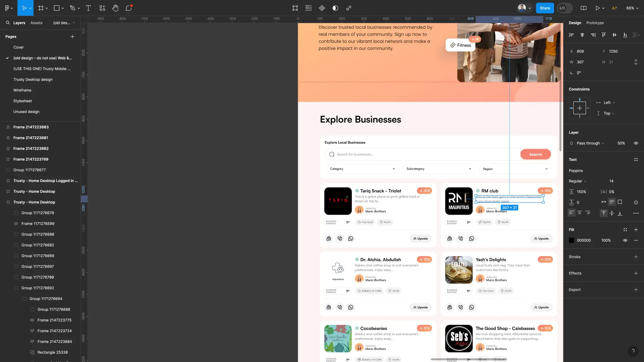Click the black 000000 fill color swatch

tap(571, 240)
